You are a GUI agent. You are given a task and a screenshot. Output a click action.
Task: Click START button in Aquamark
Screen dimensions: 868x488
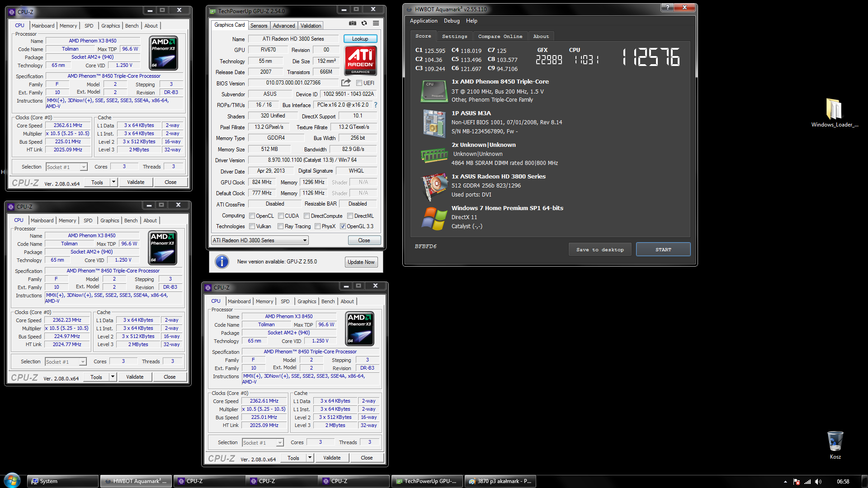coord(663,249)
